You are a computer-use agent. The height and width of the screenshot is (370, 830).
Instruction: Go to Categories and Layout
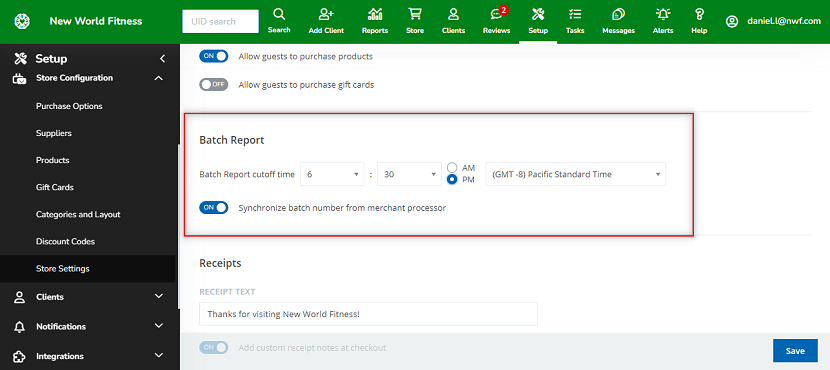[78, 214]
